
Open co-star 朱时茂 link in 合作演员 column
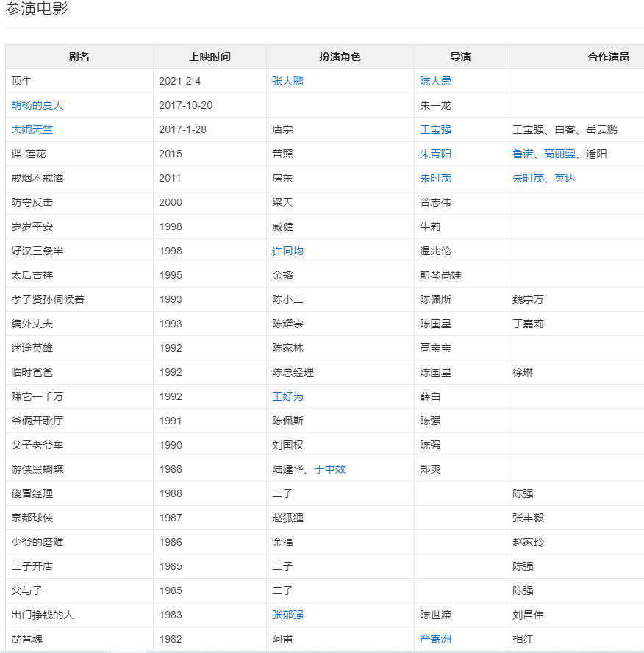[529, 178]
